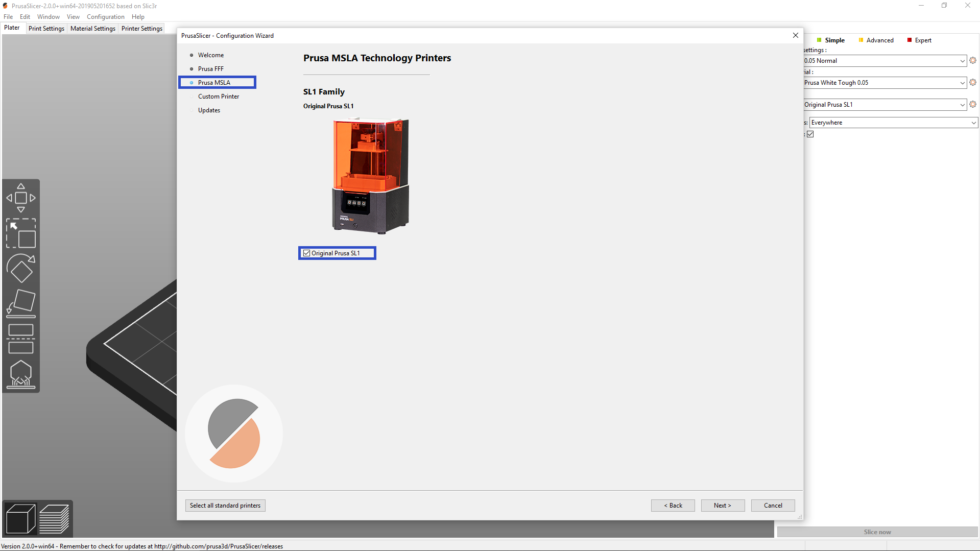Open the 0.05 Normal print settings dropdown
980x551 pixels.
885,61
